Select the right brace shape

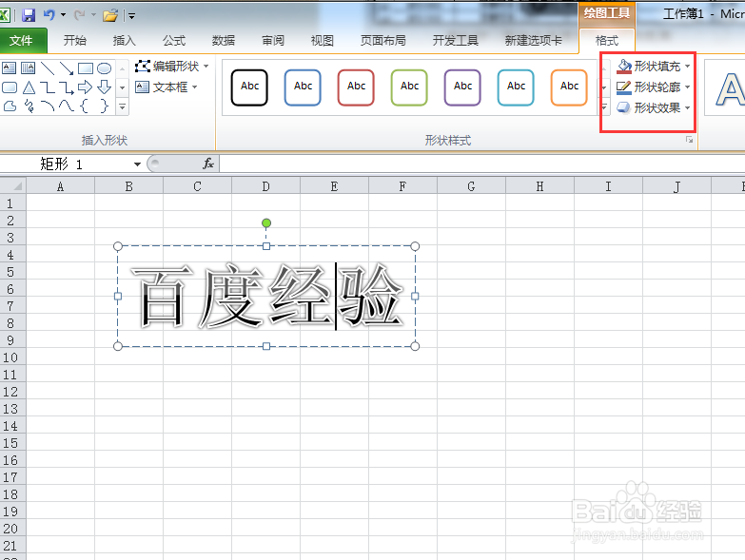click(104, 106)
